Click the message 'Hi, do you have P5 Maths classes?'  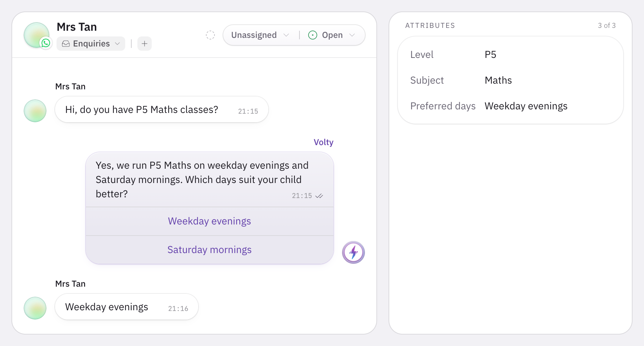click(x=162, y=109)
